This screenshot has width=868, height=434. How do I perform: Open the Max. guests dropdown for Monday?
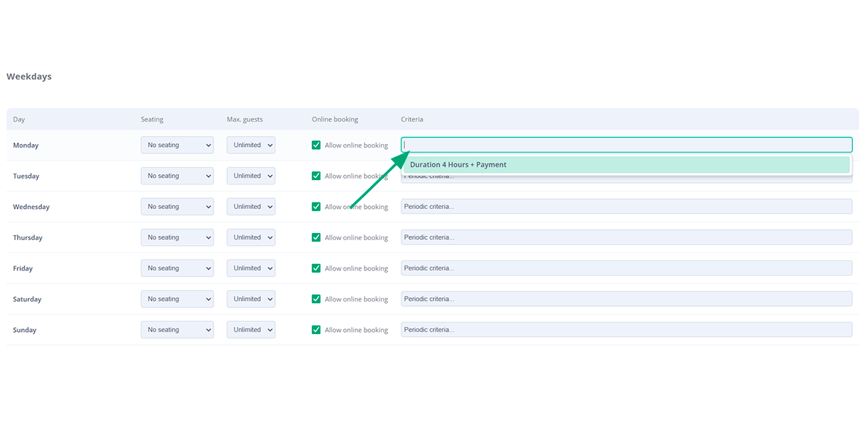(250, 145)
